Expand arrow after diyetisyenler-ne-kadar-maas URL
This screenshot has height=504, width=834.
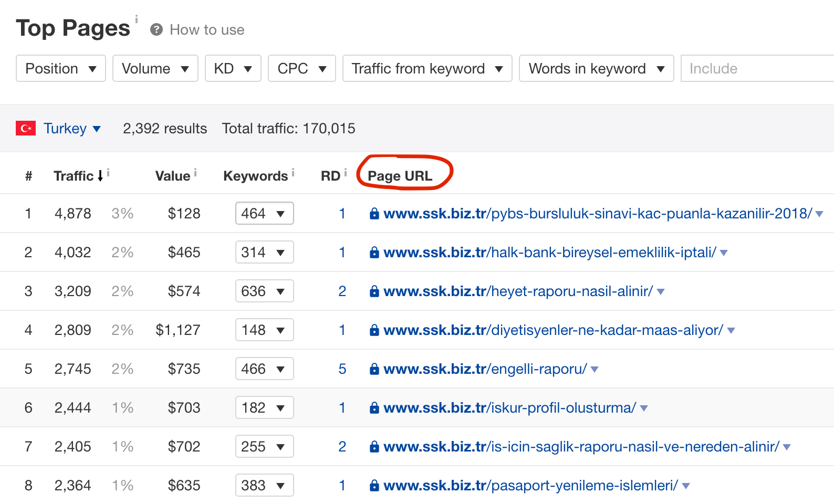click(x=731, y=331)
